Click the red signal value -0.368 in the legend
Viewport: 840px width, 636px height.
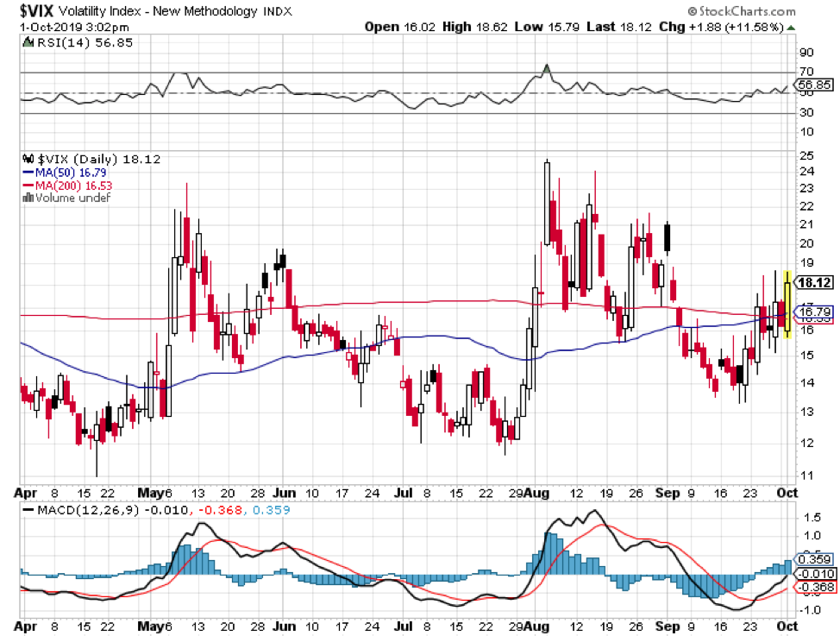[x=220, y=510]
